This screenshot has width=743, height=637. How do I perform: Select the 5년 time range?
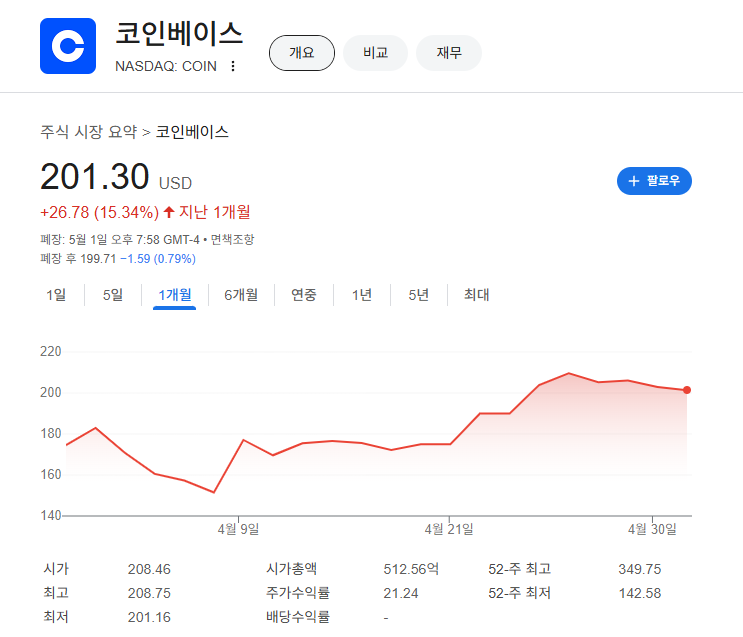pos(418,295)
